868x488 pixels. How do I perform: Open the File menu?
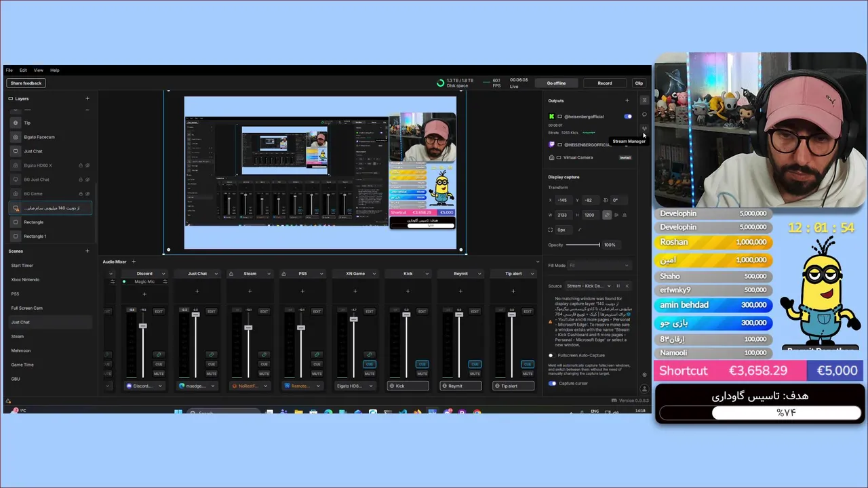coord(9,70)
